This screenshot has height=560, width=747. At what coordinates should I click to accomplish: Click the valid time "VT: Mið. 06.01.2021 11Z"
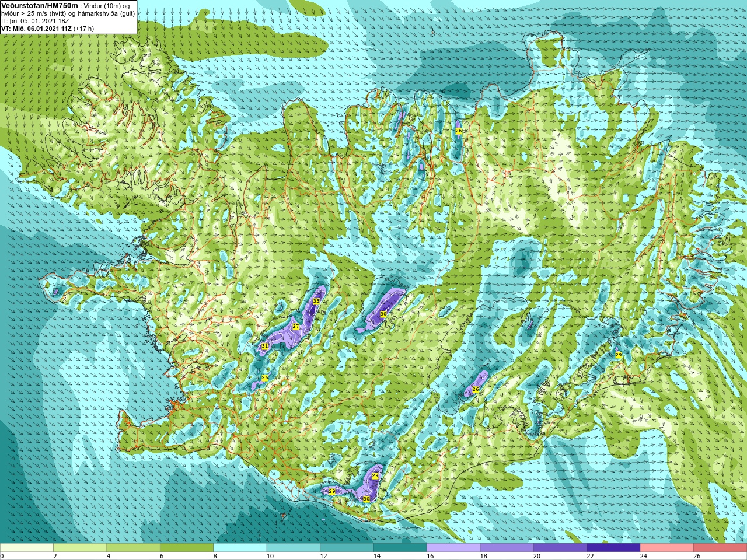coord(37,29)
